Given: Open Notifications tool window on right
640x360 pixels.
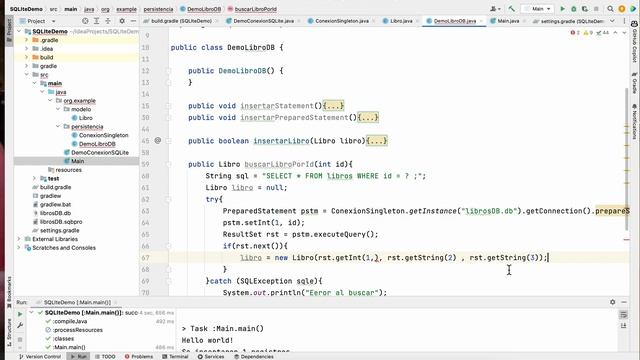Looking at the screenshot, I should [634, 121].
